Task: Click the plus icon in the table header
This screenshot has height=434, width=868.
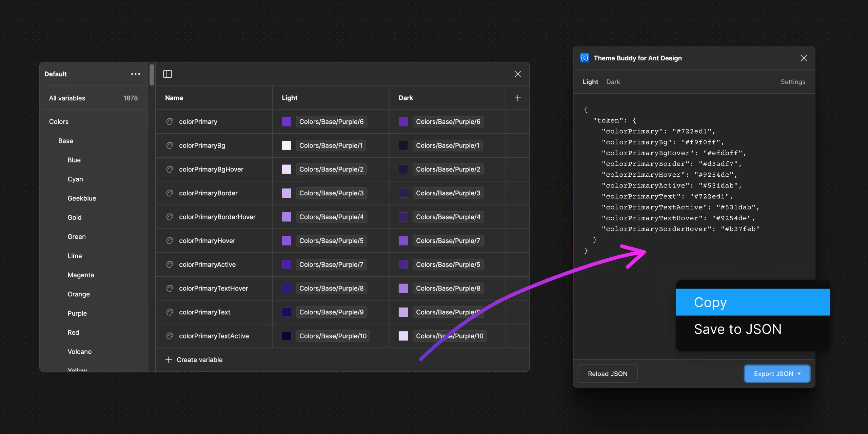Action: [517, 98]
